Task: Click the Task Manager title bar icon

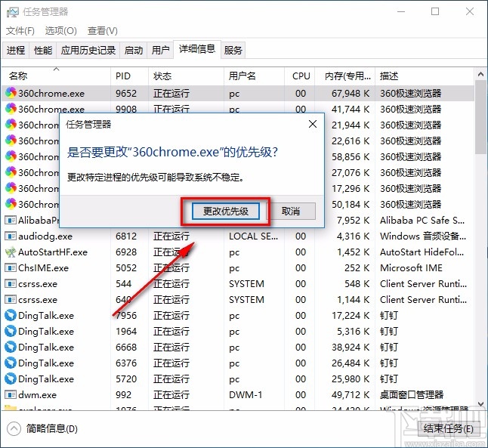Action: [x=13, y=12]
